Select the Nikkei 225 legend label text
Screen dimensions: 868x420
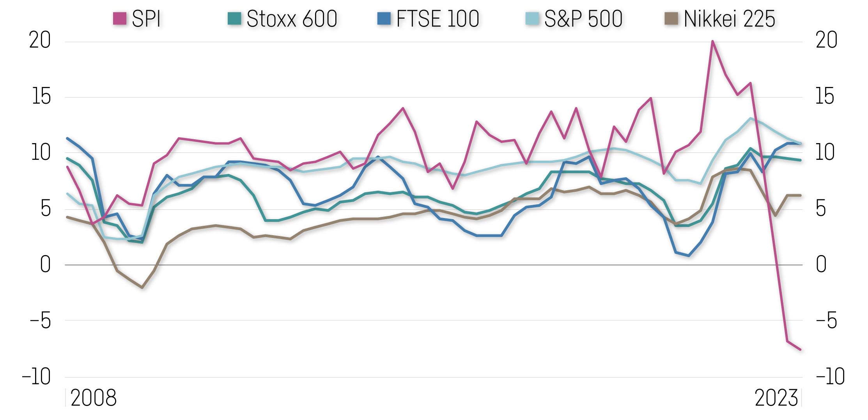coord(729,19)
